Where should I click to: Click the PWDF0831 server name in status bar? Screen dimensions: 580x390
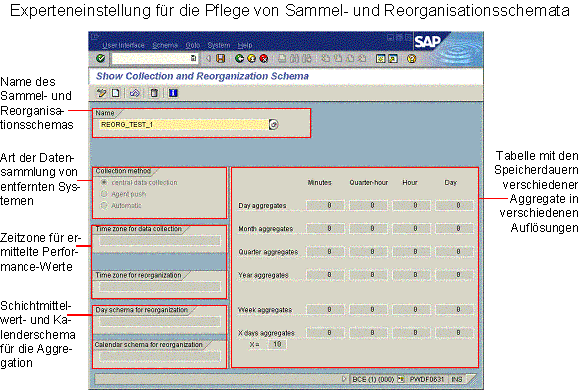(426, 379)
